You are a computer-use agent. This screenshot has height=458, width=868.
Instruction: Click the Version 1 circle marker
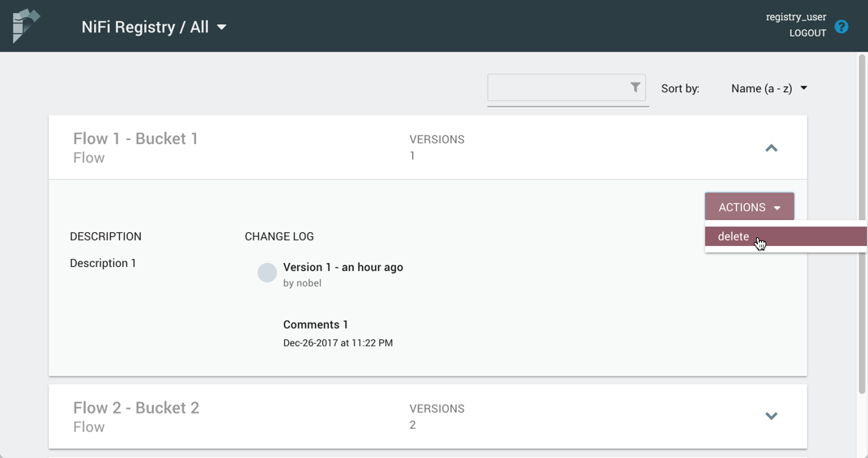[267, 273]
